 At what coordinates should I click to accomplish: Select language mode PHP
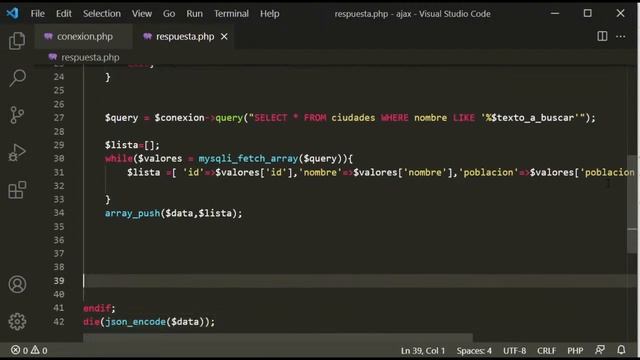tap(575, 351)
